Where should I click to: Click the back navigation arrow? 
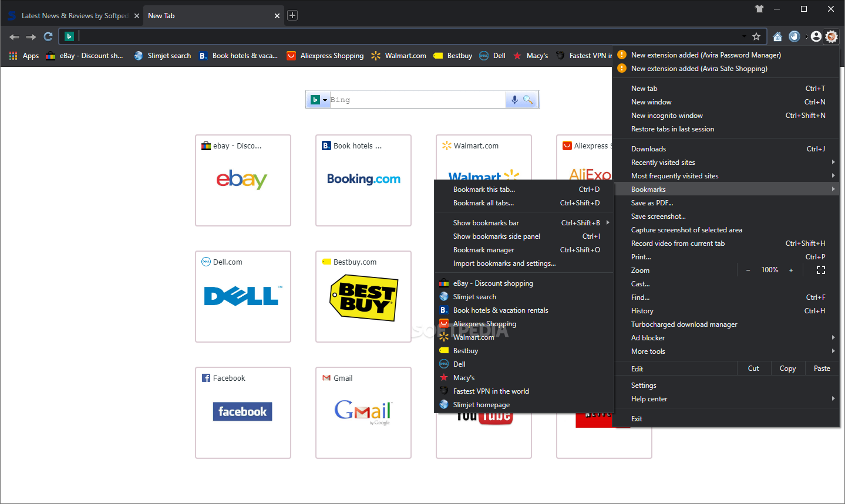click(15, 37)
